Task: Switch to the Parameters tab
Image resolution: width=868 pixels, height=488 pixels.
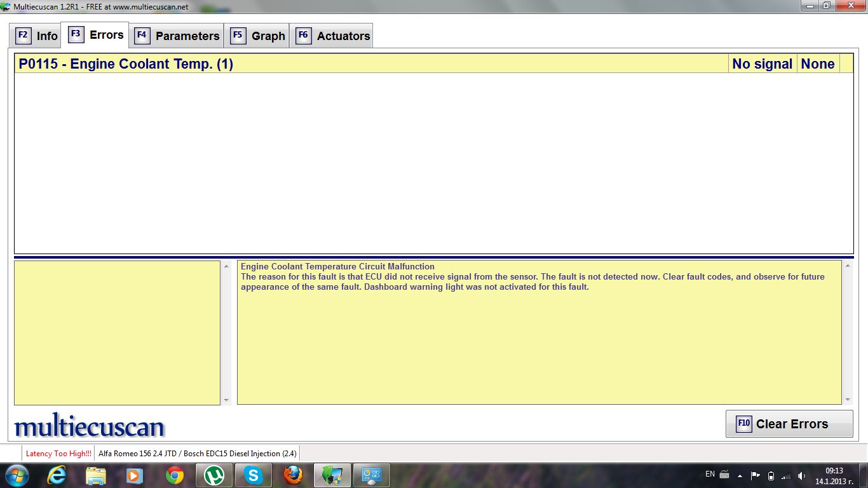Action: (x=177, y=36)
